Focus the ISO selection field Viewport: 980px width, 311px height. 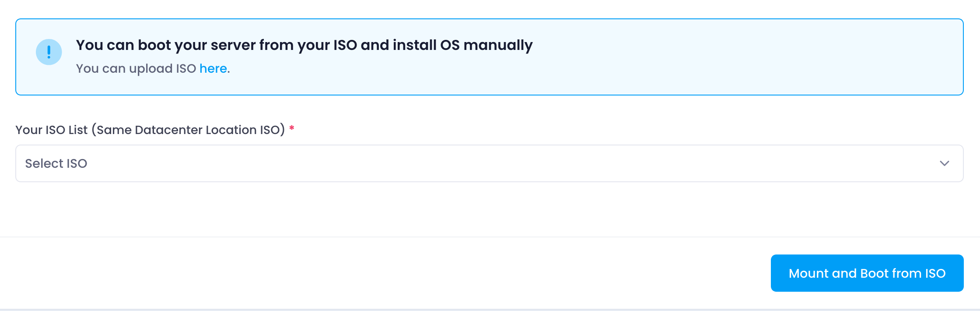[x=489, y=163]
